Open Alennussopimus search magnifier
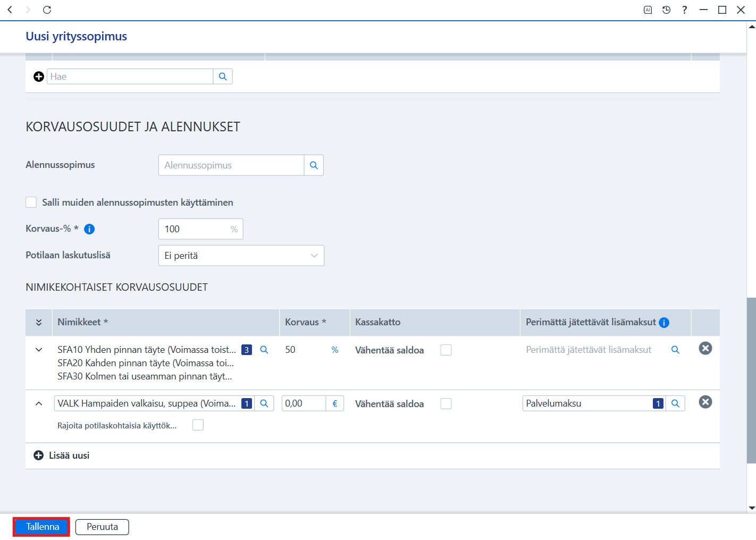The image size is (756, 540). [x=314, y=165]
